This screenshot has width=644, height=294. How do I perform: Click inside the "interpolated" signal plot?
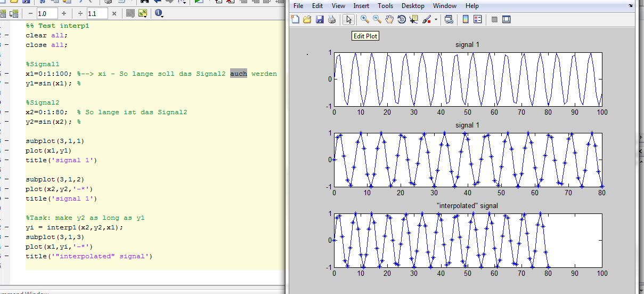[468, 240]
